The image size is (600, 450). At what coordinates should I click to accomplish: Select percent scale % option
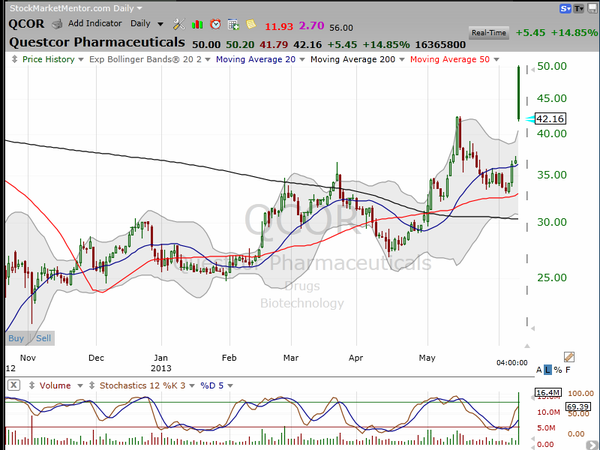[558, 370]
